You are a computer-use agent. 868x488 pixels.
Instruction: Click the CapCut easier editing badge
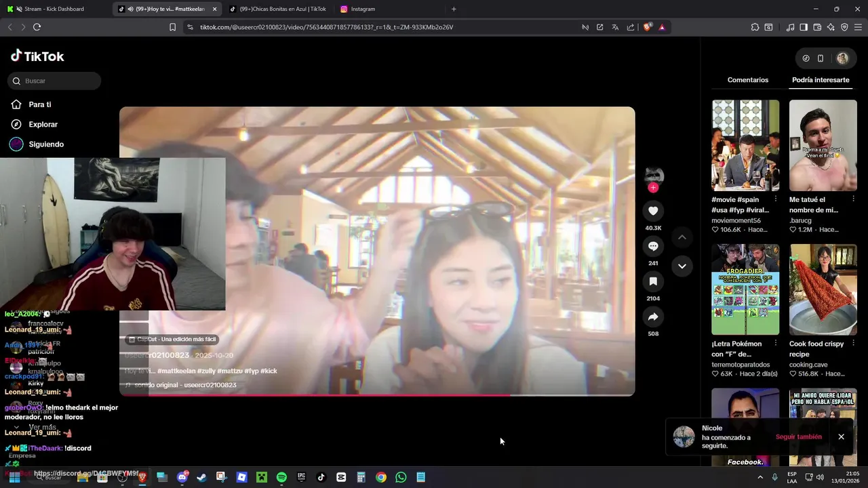coord(172,339)
